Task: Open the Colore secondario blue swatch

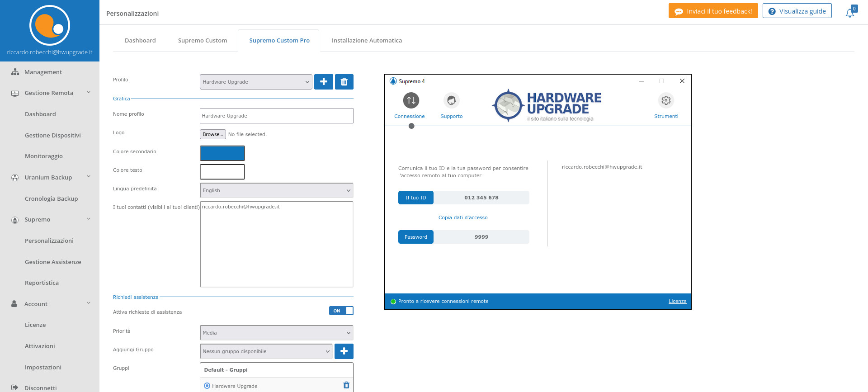Action: (222, 153)
